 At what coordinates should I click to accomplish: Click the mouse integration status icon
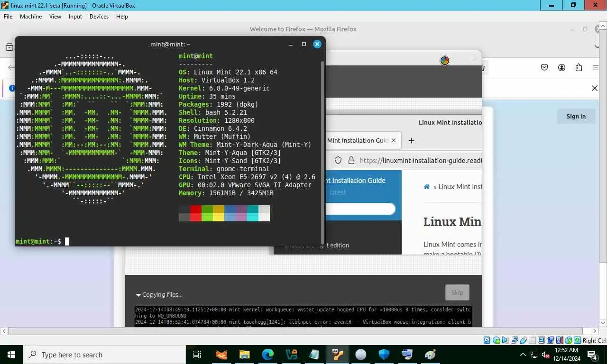tap(569, 340)
